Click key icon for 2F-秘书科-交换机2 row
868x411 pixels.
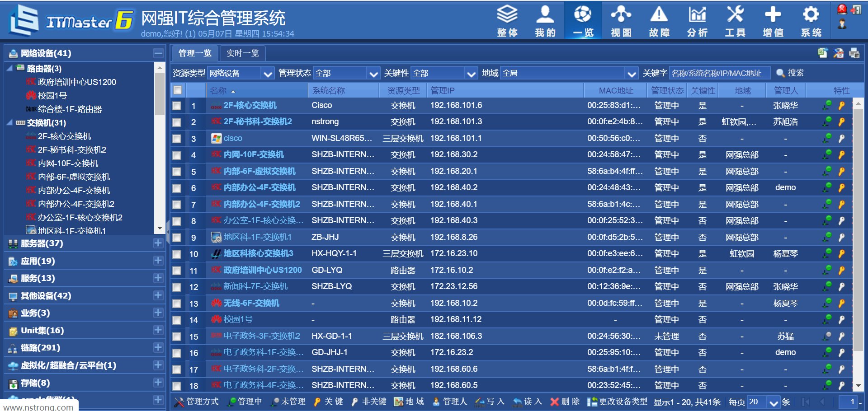pyautogui.click(x=841, y=122)
